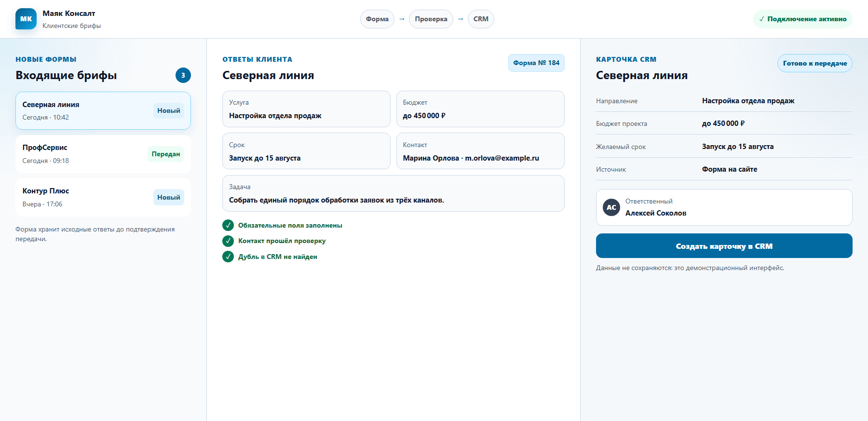Click the ОТВЕТЫ КЛИЕНТА section label
The image size is (868, 421).
click(258, 59)
